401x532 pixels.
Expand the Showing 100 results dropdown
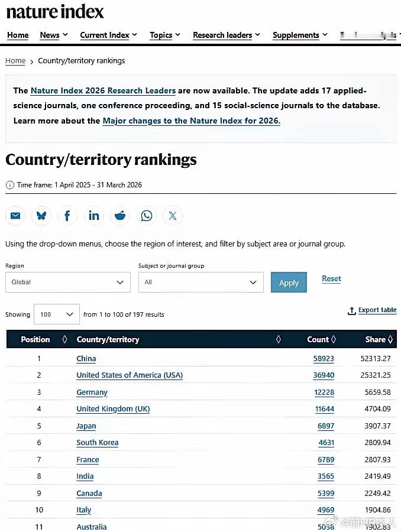pos(57,314)
